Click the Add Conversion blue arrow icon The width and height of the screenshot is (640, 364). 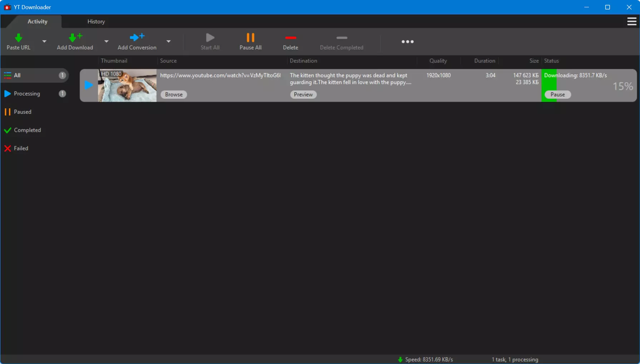click(x=137, y=37)
